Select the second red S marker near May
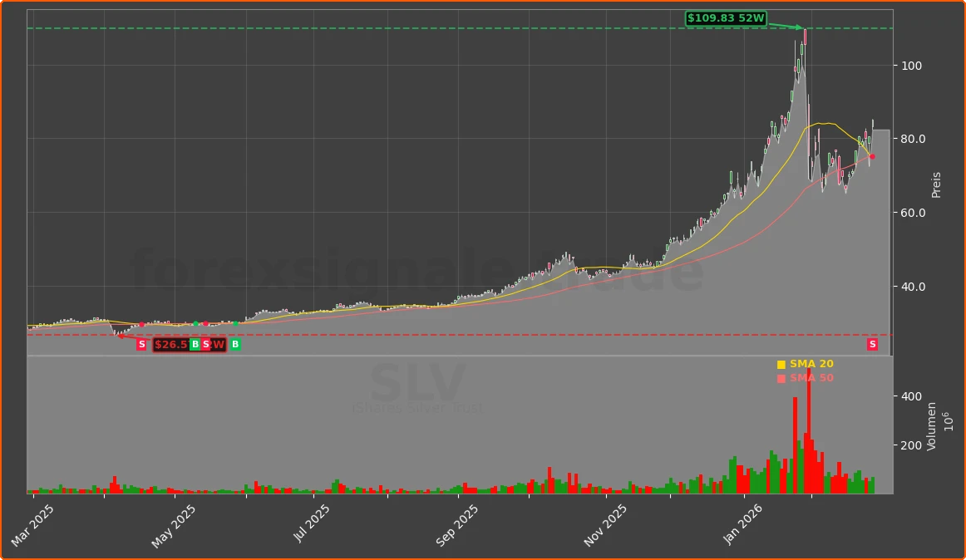 coord(205,344)
